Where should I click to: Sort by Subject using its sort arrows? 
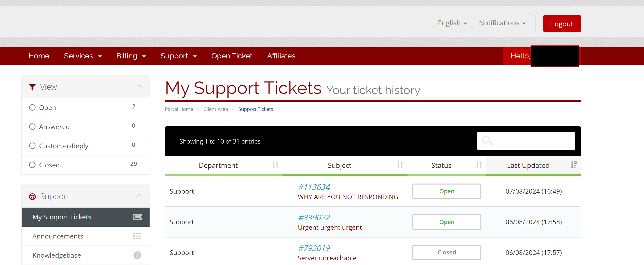coord(400,165)
